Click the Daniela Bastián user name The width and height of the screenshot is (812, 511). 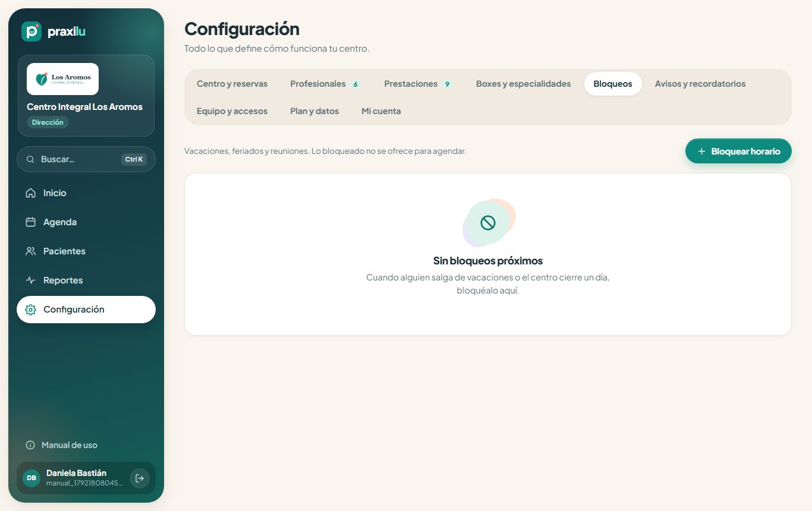(76, 473)
